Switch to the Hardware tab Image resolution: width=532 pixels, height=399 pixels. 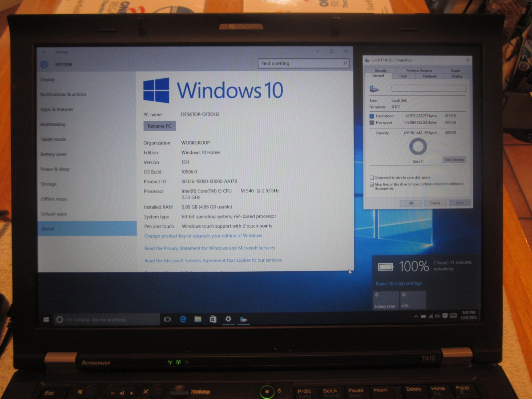[430, 76]
